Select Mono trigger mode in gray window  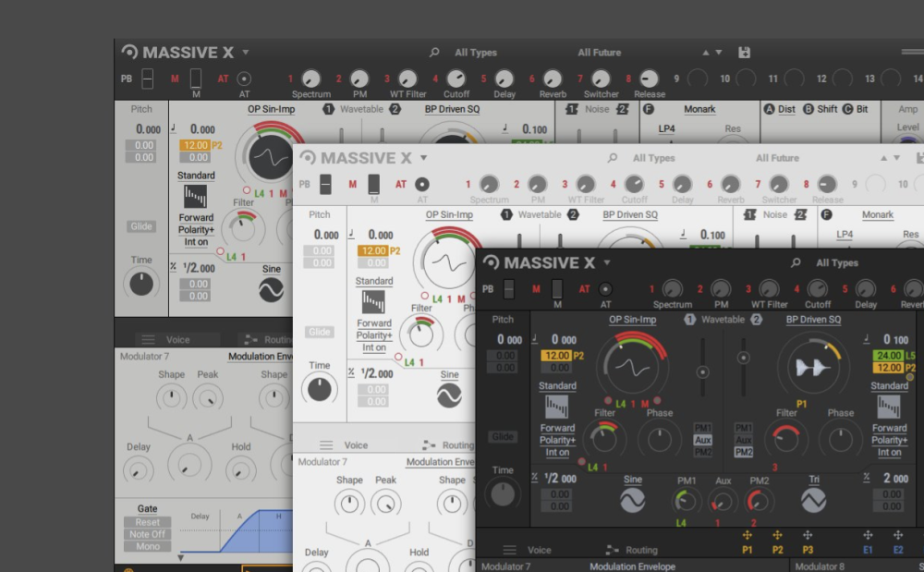[x=147, y=547]
